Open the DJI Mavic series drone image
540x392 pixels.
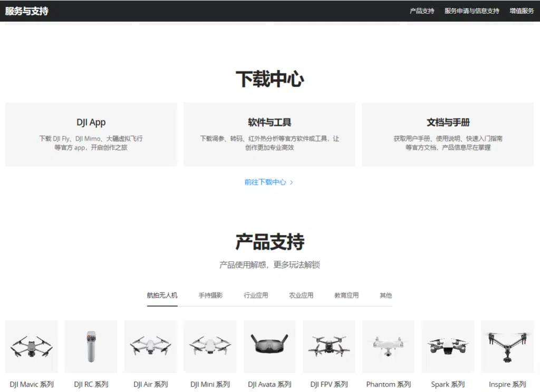point(32,347)
